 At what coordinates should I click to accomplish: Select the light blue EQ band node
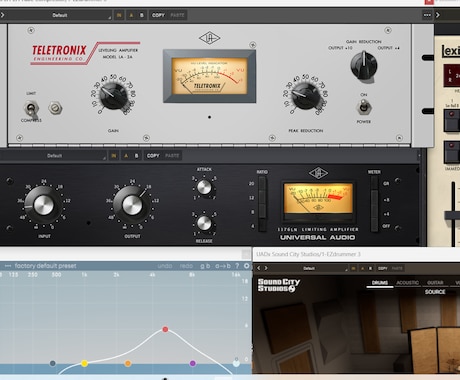(x=236, y=363)
